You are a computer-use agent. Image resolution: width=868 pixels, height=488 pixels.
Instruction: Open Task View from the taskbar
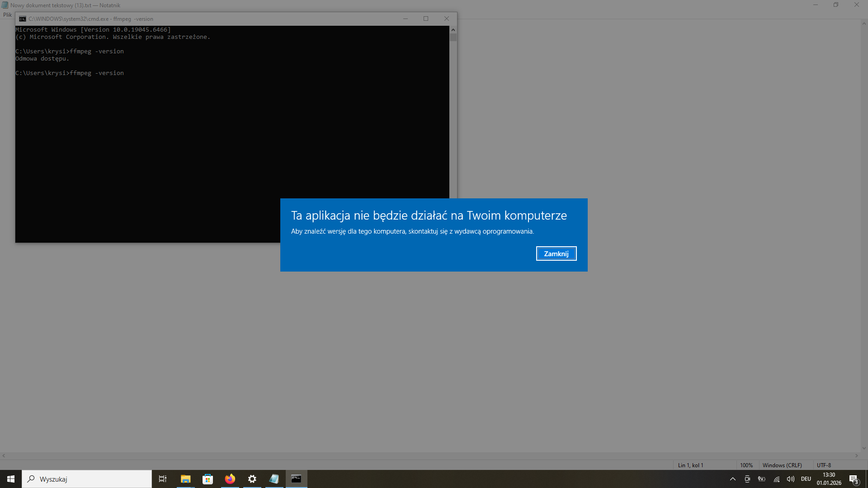click(x=163, y=479)
